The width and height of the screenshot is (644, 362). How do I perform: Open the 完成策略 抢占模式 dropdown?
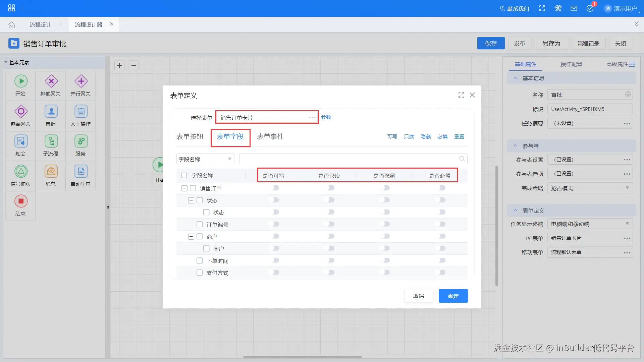(590, 188)
